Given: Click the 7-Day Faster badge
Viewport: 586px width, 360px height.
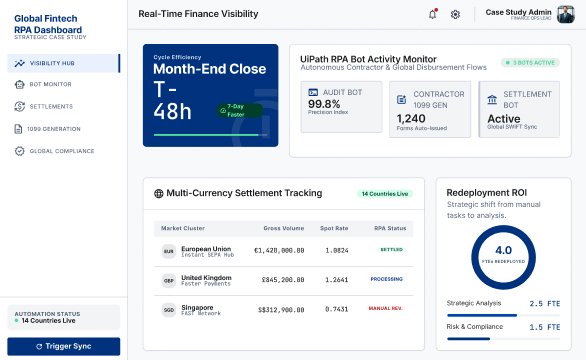Looking at the screenshot, I should coord(240,111).
